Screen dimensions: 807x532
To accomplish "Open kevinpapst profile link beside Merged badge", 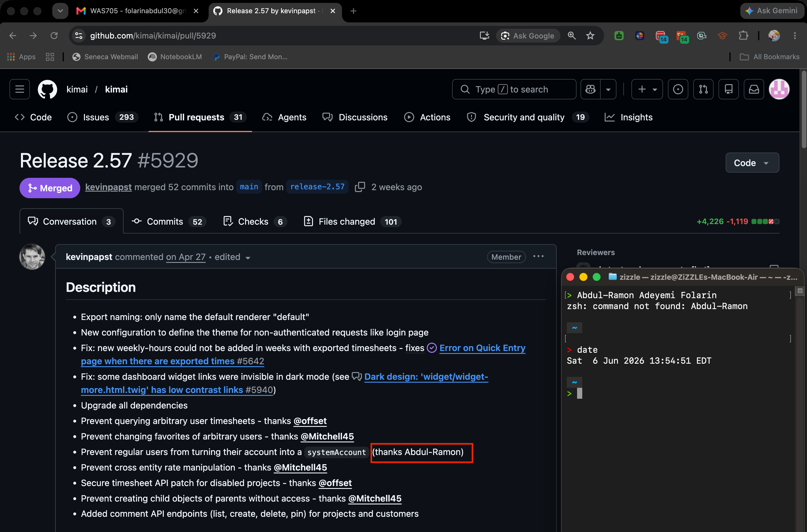I will pyautogui.click(x=108, y=187).
